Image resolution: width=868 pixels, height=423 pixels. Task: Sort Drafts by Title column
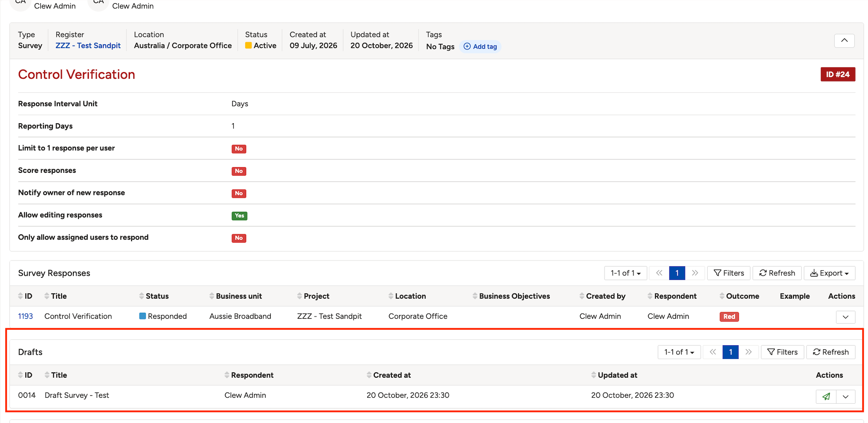[x=56, y=375]
